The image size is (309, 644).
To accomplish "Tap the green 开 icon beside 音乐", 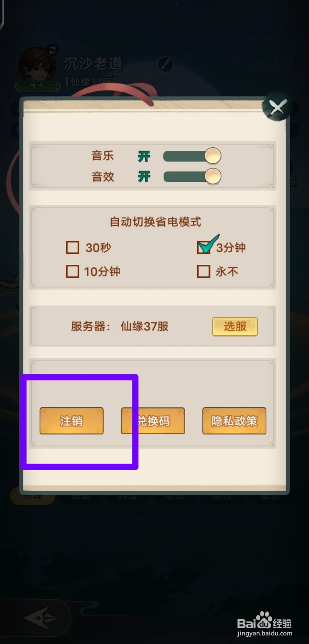I will point(144,156).
